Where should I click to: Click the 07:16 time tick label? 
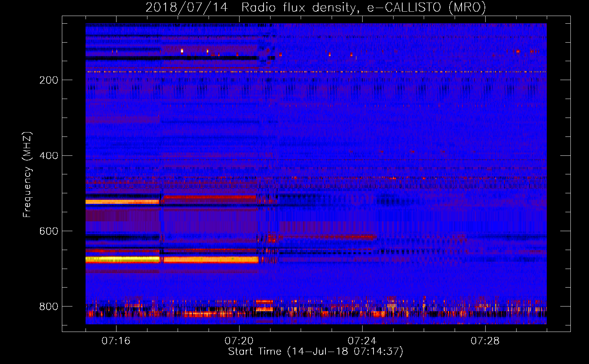point(116,341)
